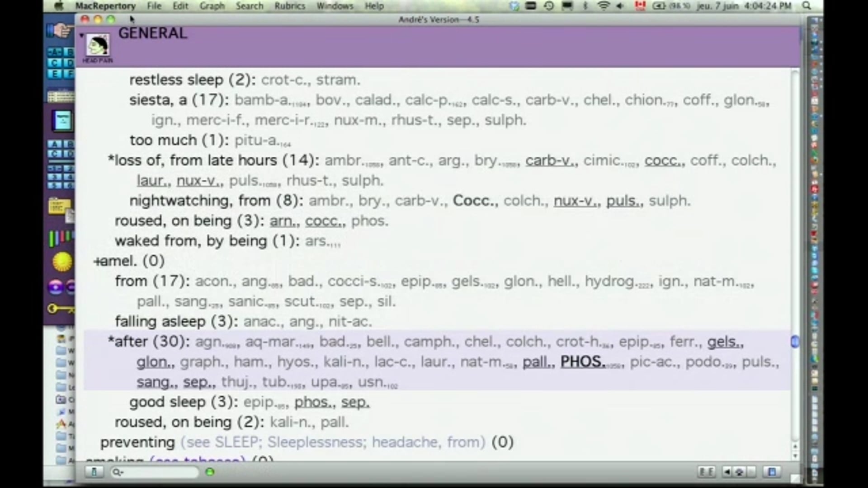Viewport: 868px width, 488px height.
Task: Click the Wi-Fi icon in the menu bar
Action: coord(603,6)
